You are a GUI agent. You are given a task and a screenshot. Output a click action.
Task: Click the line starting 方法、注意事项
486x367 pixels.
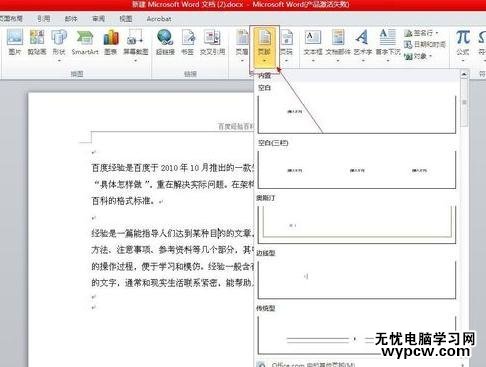coord(173,250)
